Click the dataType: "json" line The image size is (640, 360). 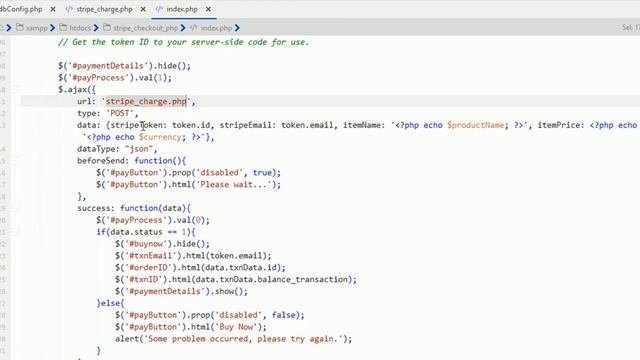(x=117, y=149)
